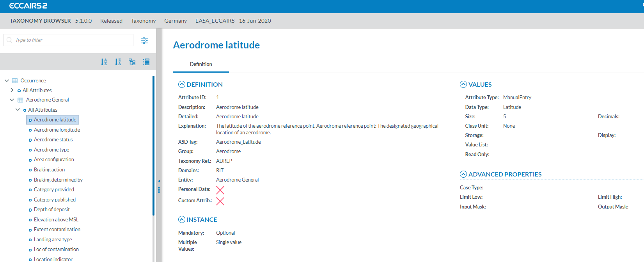644x262 pixels.
Task: Switch to hierarchical tree view icon
Action: coord(132,62)
